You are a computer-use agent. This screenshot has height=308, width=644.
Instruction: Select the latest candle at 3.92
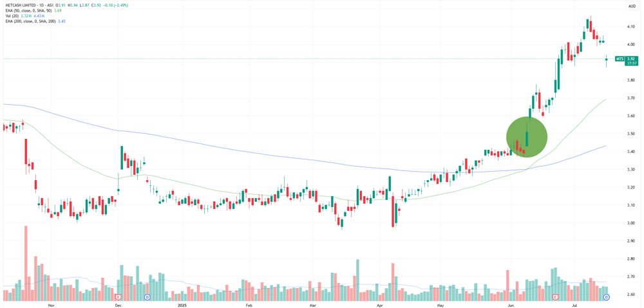pos(606,60)
